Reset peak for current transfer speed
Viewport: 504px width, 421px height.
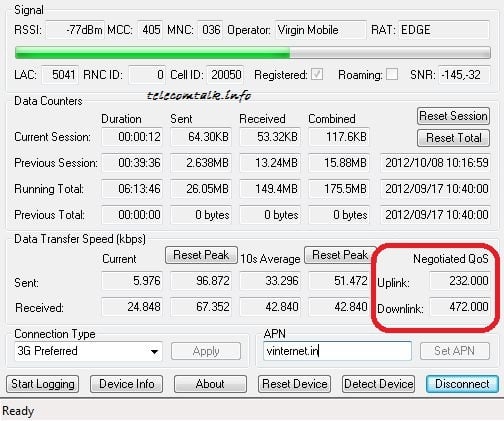click(x=201, y=255)
